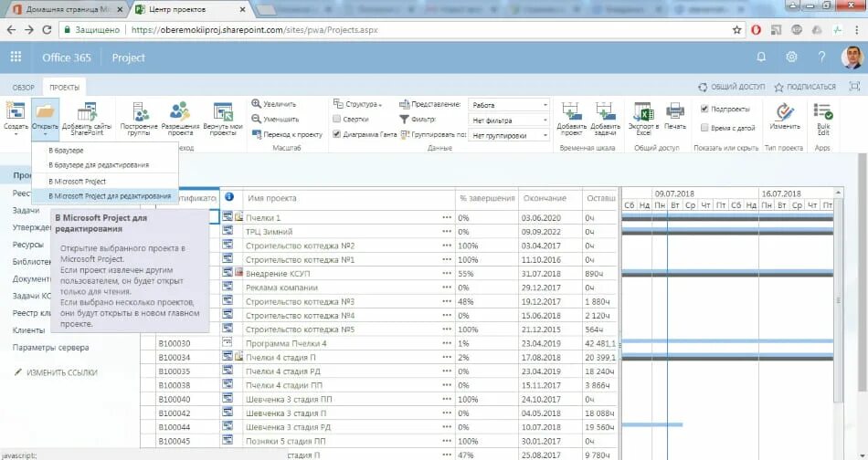
Task: Click the Opera extension icon
Action: (757, 30)
